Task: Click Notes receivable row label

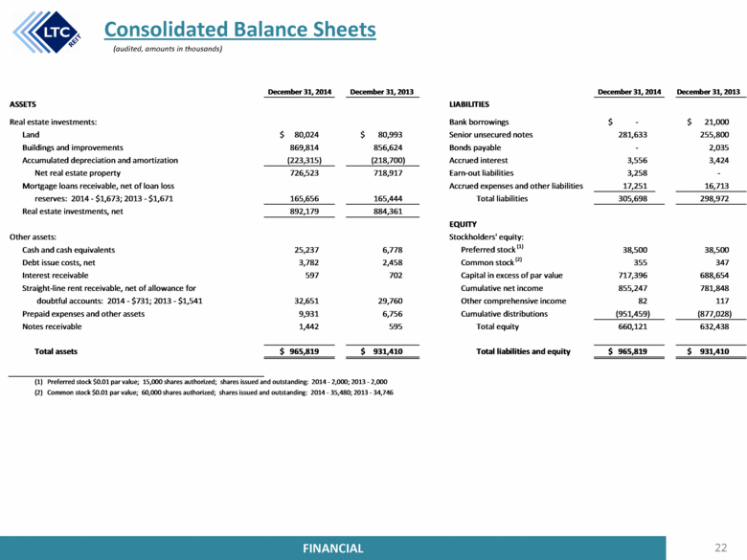Action: [52, 326]
